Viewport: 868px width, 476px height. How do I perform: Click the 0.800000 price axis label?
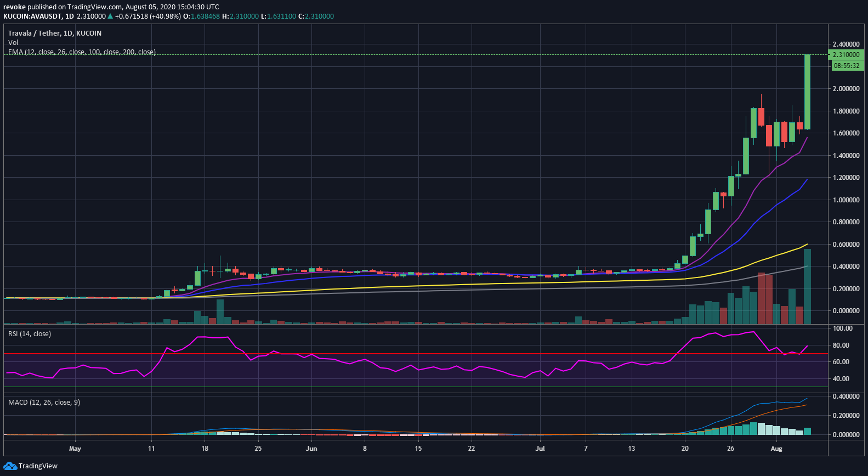[846, 222]
